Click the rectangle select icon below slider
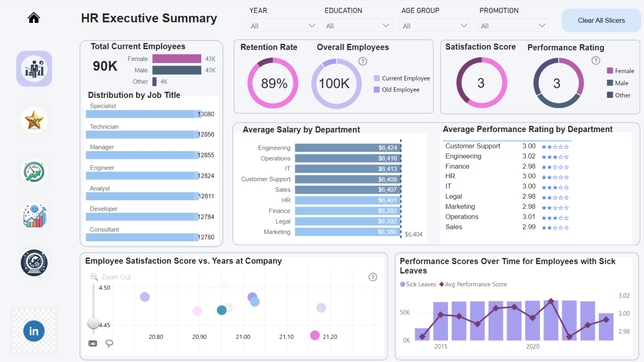This screenshot has height=362, width=644. click(93, 344)
